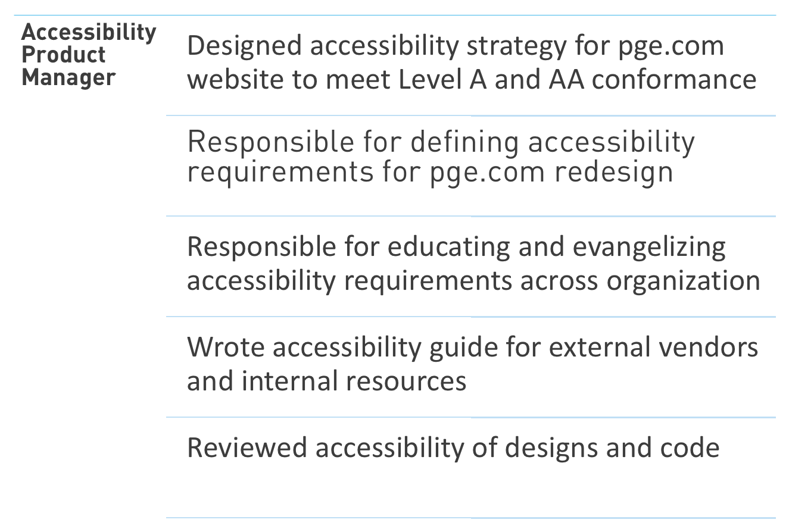Viewport: 789px width, 532px height.
Task: Click 'pge.com redesign' in the second row
Action: coord(551,173)
